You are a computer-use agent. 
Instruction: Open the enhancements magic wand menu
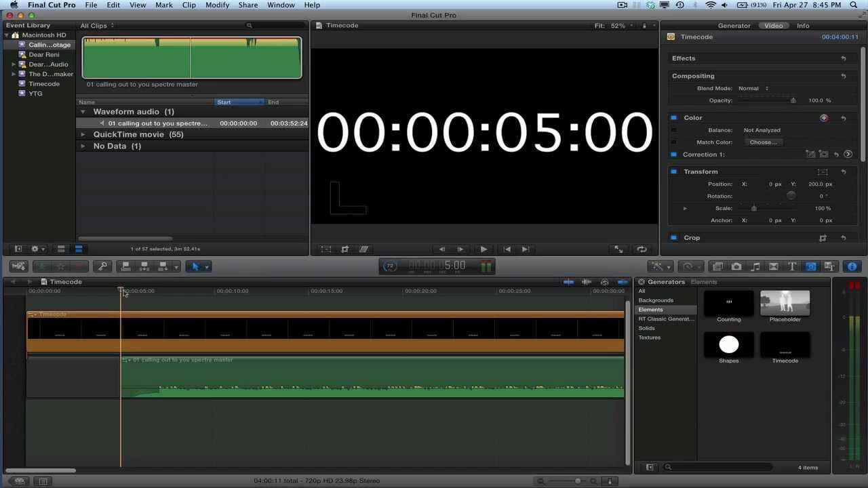[x=659, y=267]
